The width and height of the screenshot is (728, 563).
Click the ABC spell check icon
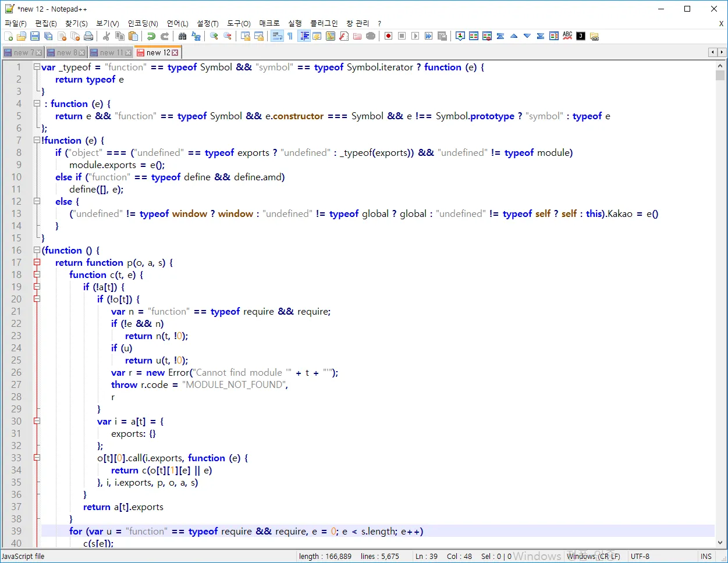pyautogui.click(x=567, y=36)
